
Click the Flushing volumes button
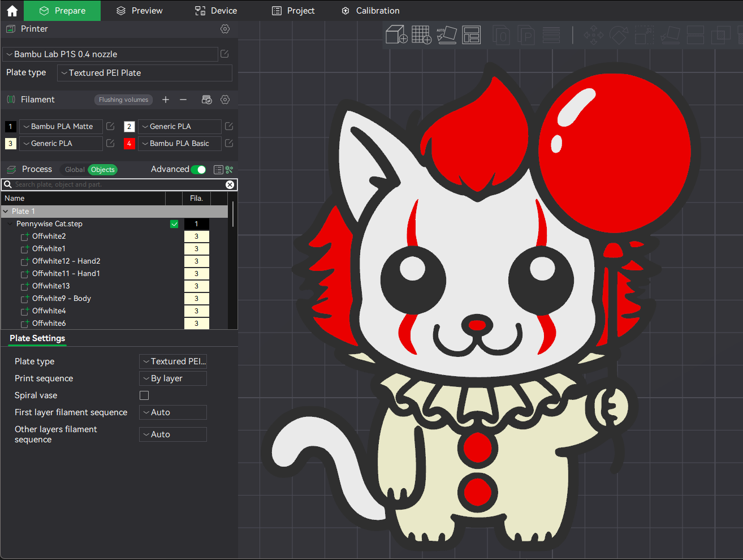123,100
